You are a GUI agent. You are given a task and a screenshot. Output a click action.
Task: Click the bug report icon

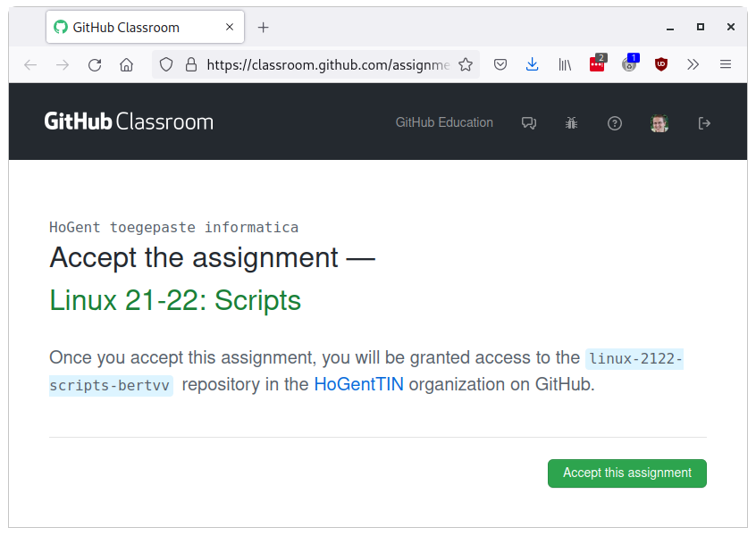pos(572,123)
